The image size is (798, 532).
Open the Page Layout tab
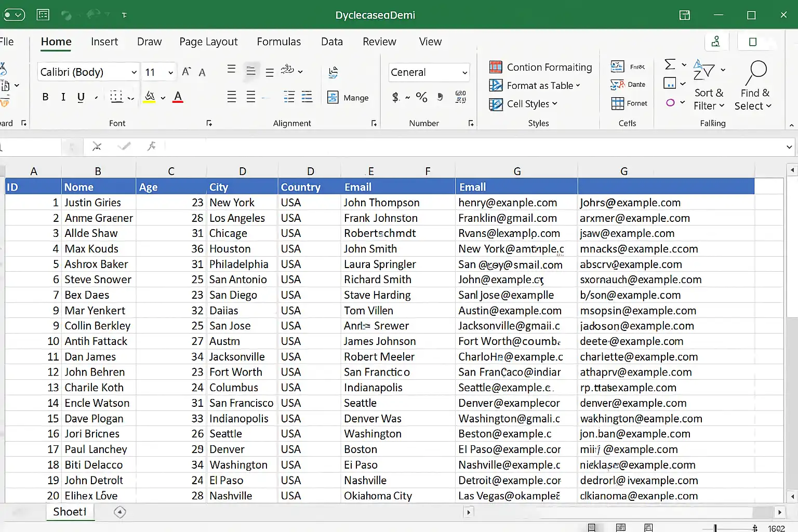tap(208, 42)
